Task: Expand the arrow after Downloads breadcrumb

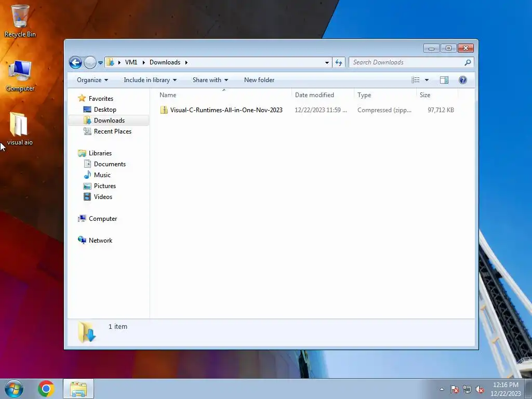Action: click(187, 62)
